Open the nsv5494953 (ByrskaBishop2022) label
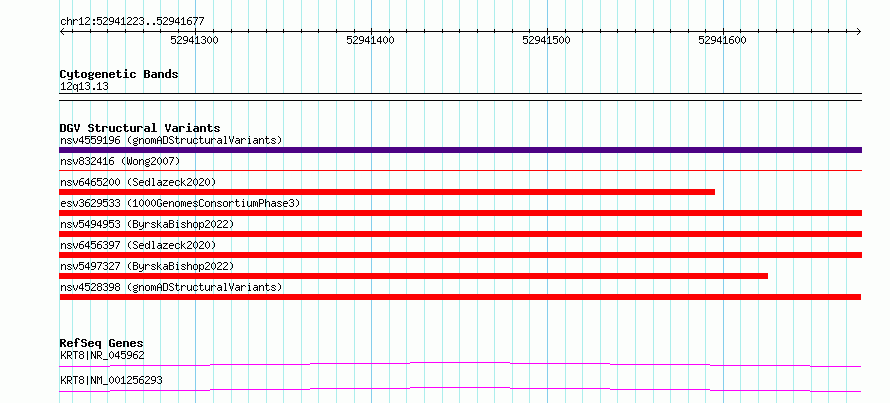Screen dimensions: 890x403 (147, 224)
